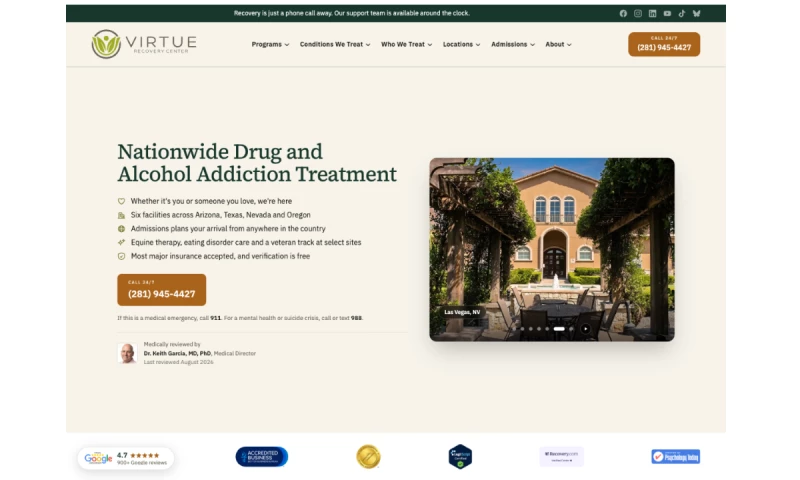This screenshot has height=480, width=800.
Task: Click the Psychology Today verified badge
Action: (x=676, y=457)
